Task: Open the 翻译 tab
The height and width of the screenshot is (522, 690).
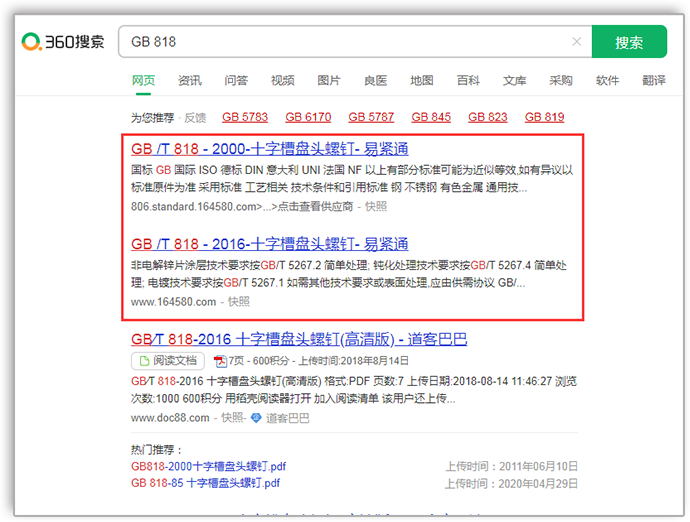Action: tap(654, 80)
